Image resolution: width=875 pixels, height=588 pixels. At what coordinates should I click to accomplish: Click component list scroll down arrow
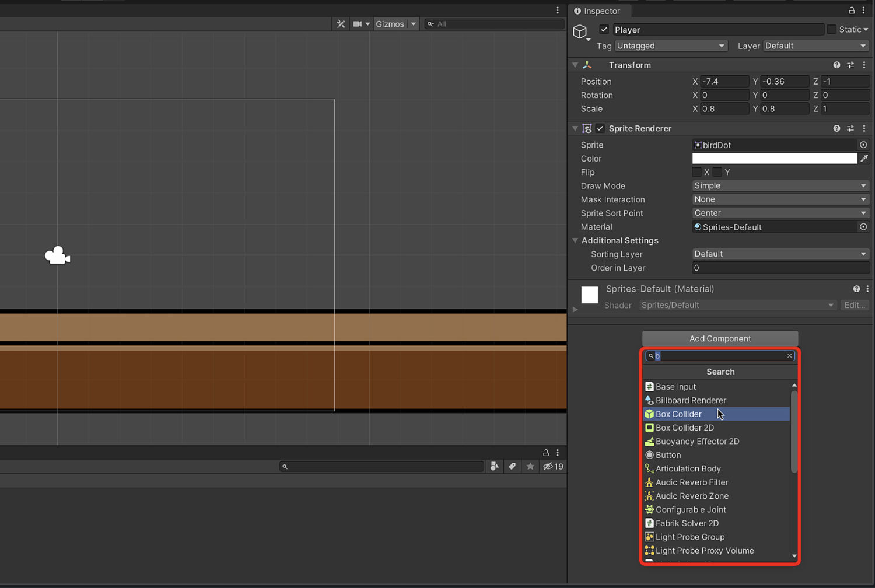tap(794, 556)
